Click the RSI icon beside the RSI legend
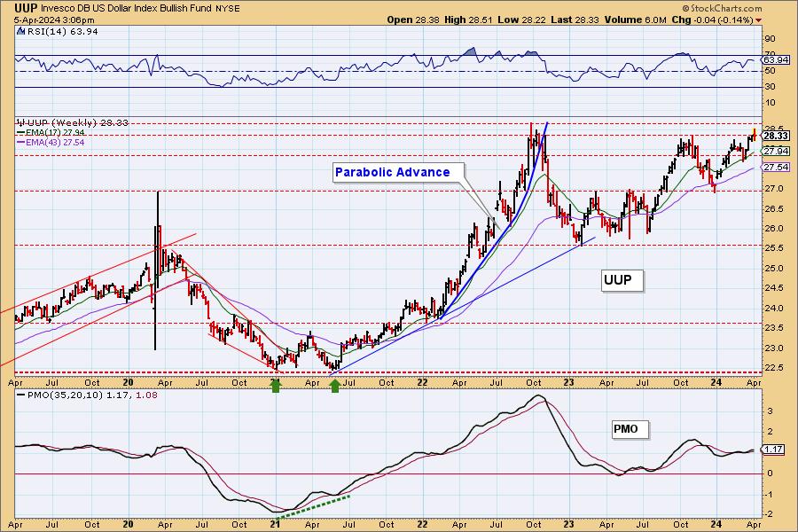This screenshot has height=532, width=798. [20, 31]
